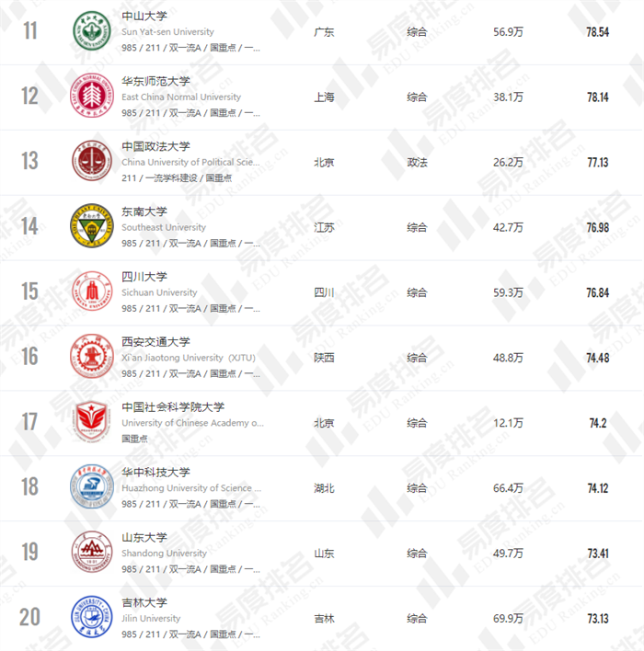Select the 西安交通大学 title link
The width and height of the screenshot is (644, 651).
tap(155, 342)
